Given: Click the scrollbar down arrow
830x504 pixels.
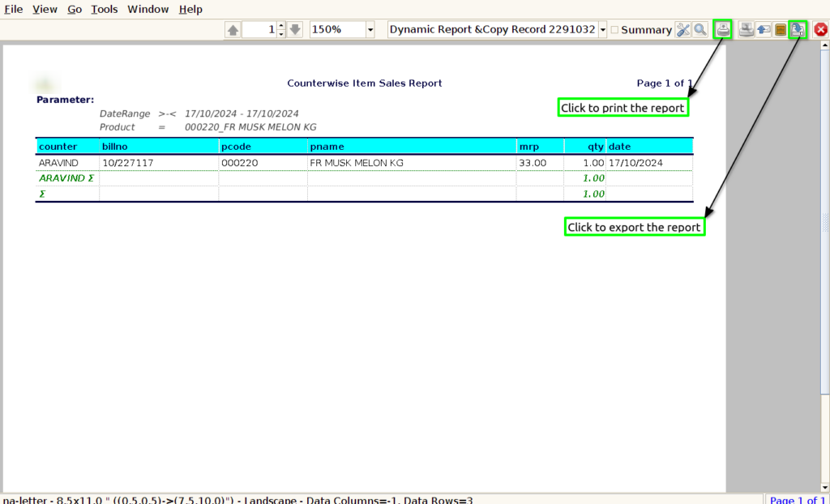Looking at the screenshot, I should pyautogui.click(x=825, y=488).
